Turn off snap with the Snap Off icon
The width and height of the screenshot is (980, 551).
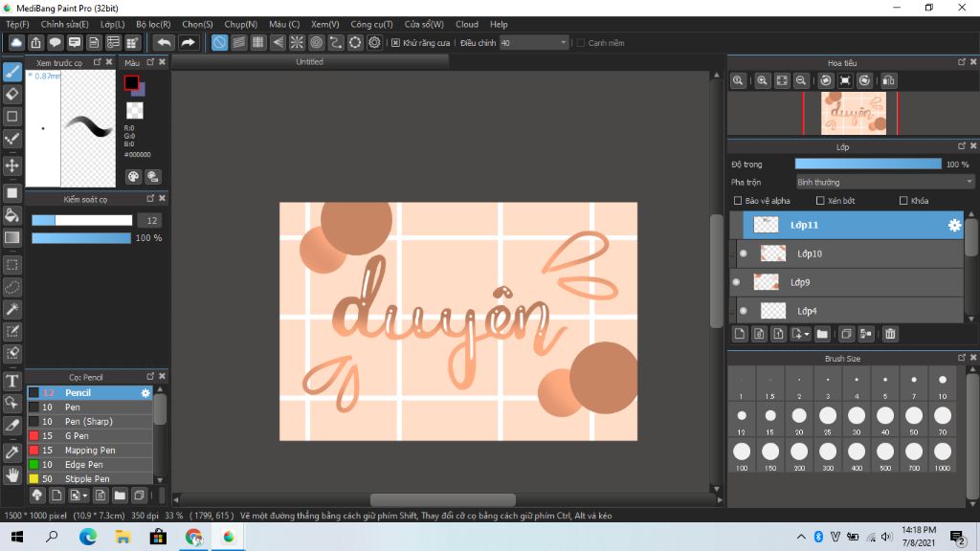[x=219, y=42]
